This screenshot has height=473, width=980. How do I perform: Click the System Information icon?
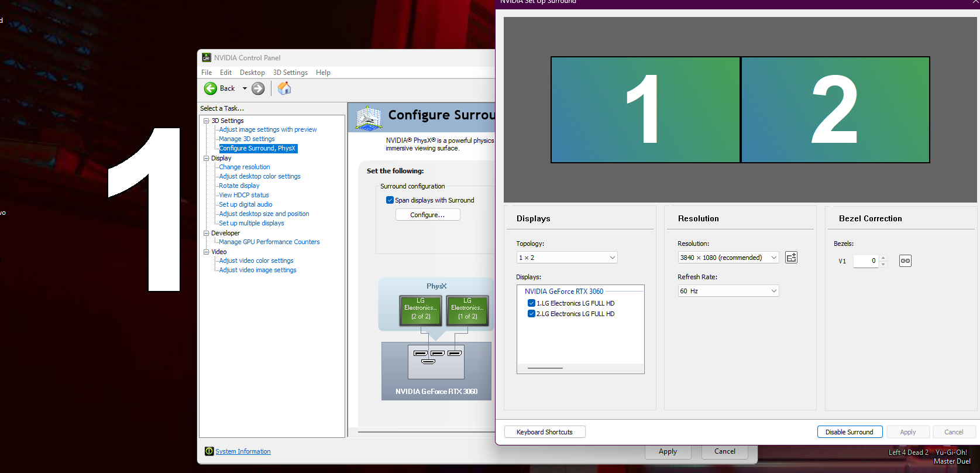coord(209,451)
